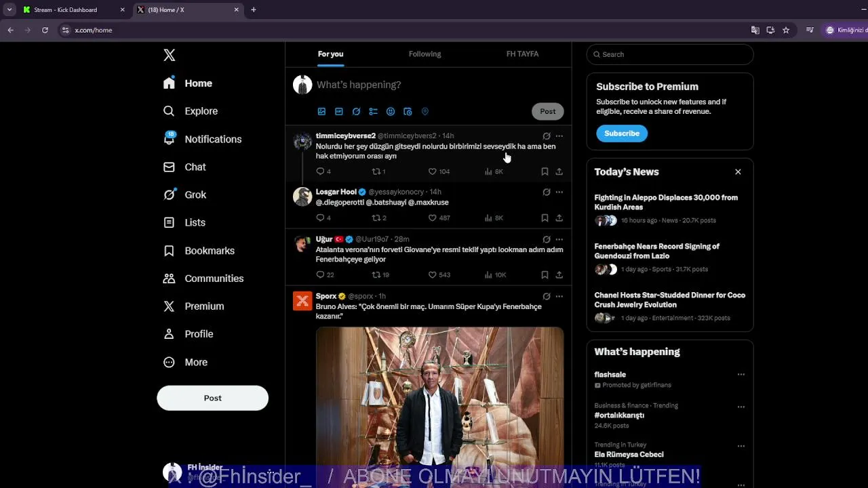Click the Search box
Image resolution: width=868 pixels, height=488 pixels.
(670, 54)
